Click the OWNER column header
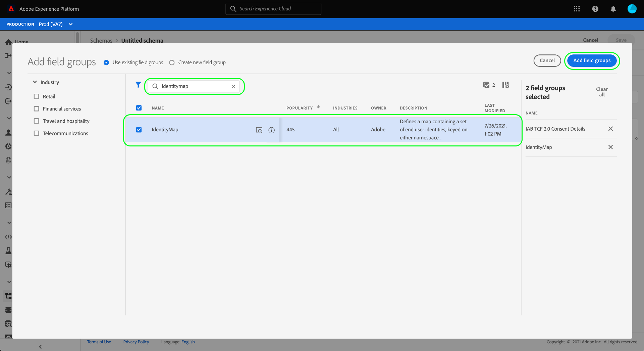Image resolution: width=644 pixels, height=351 pixels. 378,108
